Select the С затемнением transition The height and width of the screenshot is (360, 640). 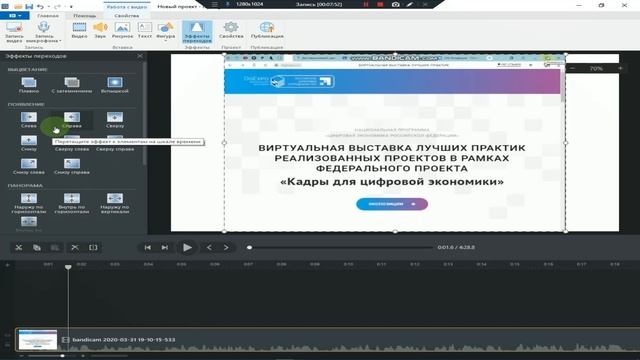(x=72, y=85)
